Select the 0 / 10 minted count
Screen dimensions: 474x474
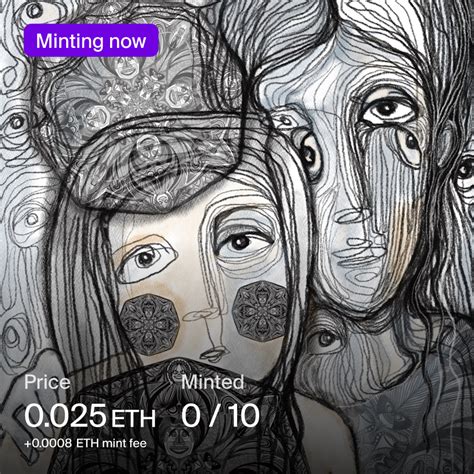tap(220, 415)
